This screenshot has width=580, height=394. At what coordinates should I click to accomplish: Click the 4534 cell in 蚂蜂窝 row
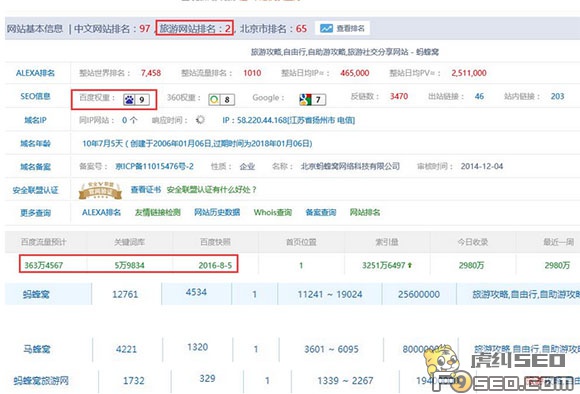[x=196, y=292]
